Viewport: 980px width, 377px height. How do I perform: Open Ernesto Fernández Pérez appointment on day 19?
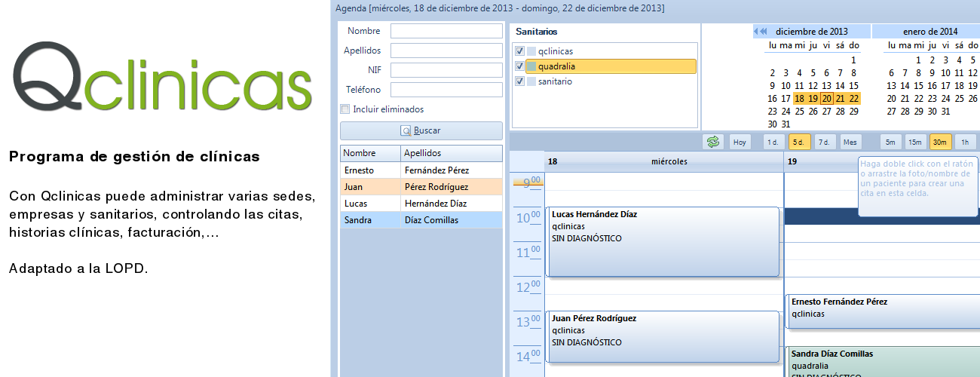883,311
